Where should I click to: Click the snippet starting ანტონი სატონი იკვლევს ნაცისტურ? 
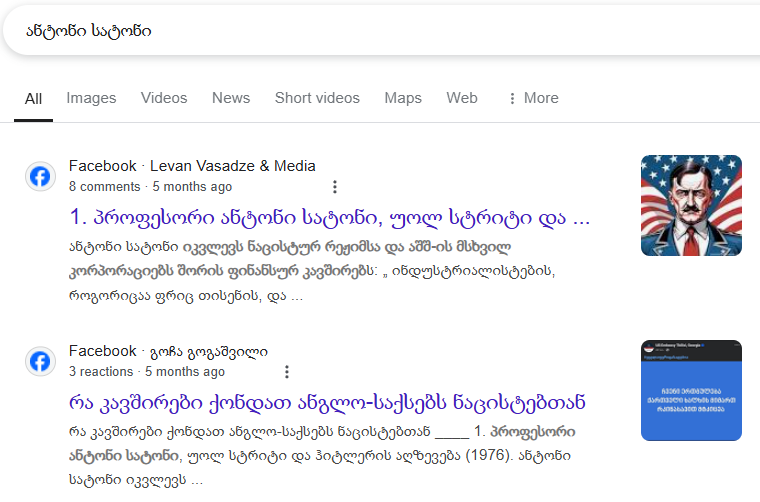point(312,271)
